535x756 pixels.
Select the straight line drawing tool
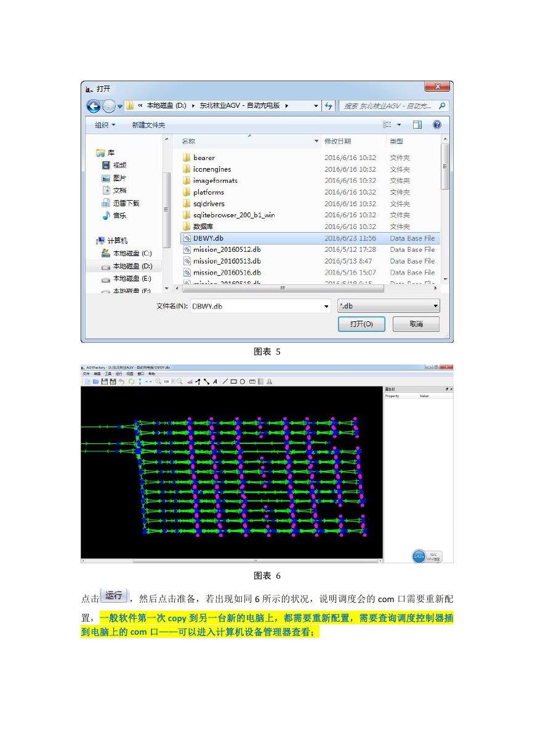tap(225, 382)
